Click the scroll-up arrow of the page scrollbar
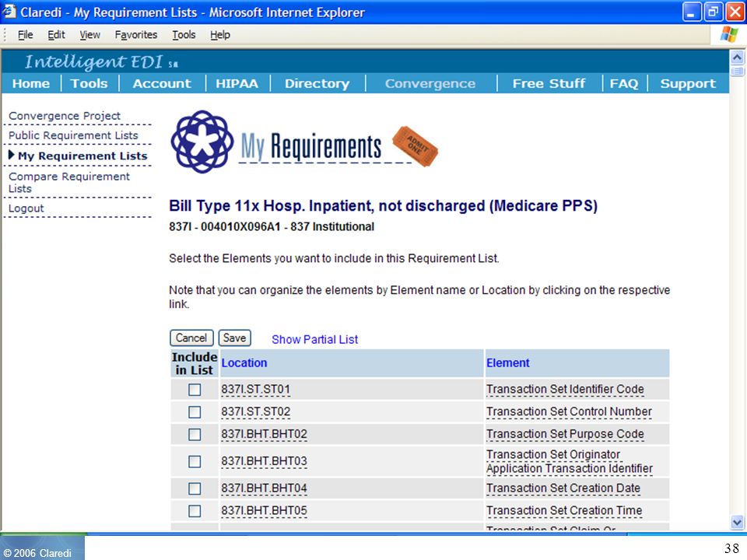The width and height of the screenshot is (747, 560). pos(737,58)
